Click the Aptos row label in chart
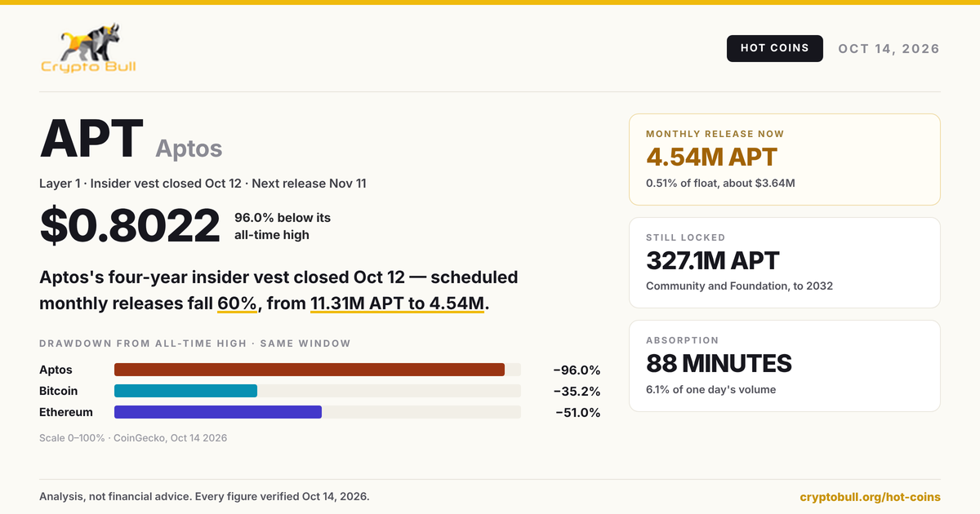This screenshot has height=514, width=980. [56, 370]
